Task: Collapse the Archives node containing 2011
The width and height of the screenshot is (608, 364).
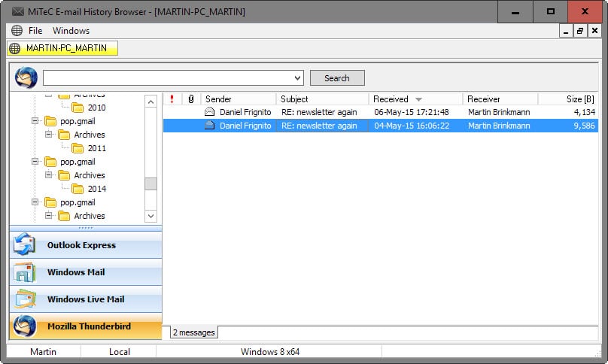Action: (x=48, y=134)
